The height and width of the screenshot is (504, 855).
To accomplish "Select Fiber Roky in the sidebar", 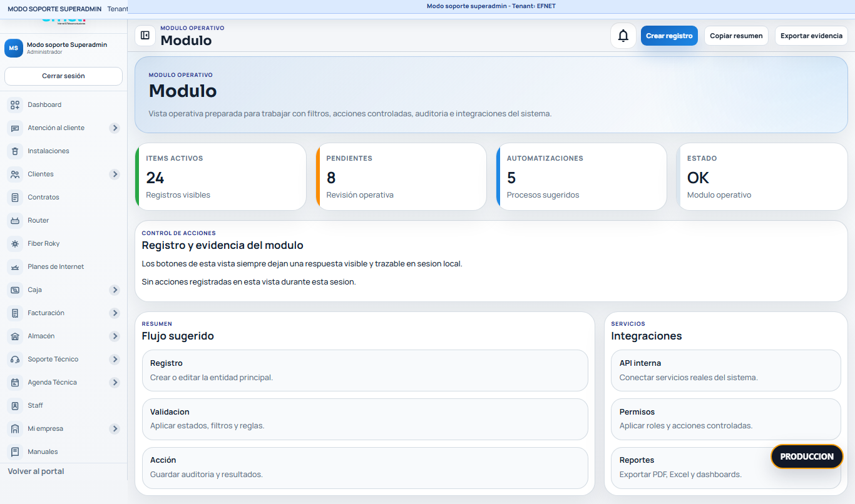I will [63, 244].
